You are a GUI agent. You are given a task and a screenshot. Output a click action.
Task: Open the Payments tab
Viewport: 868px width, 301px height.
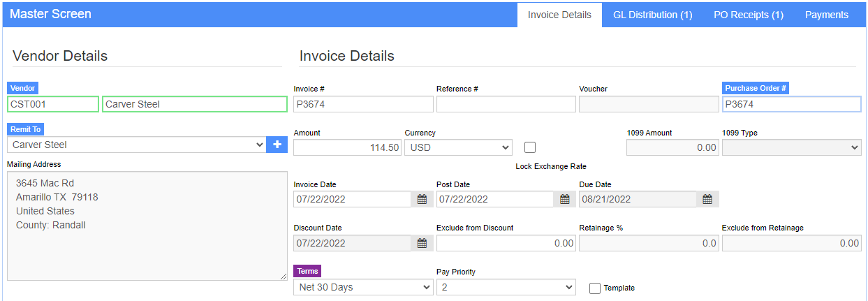(827, 15)
